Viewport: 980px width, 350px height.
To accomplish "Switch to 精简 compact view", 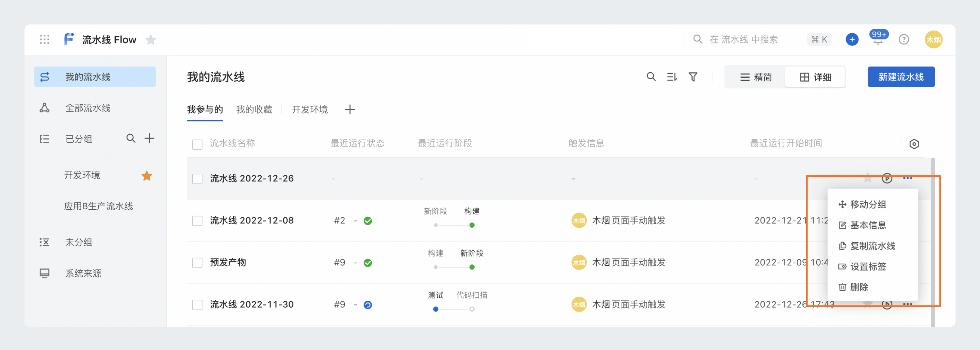I will tap(755, 77).
